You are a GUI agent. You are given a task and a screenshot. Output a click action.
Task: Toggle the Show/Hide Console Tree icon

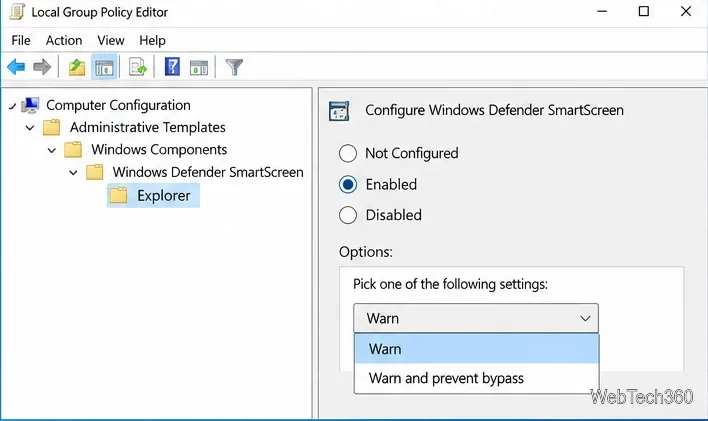tap(104, 67)
